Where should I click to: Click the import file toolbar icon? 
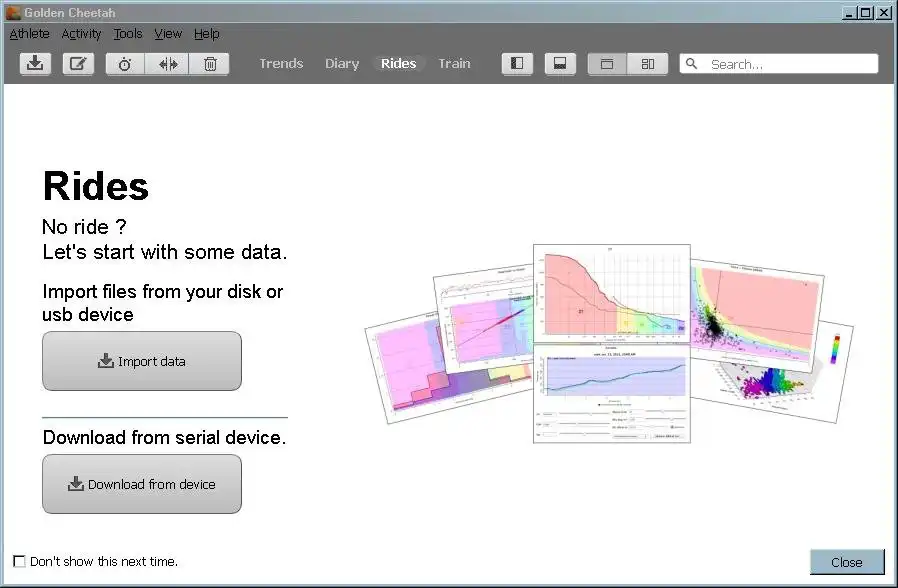[x=35, y=64]
